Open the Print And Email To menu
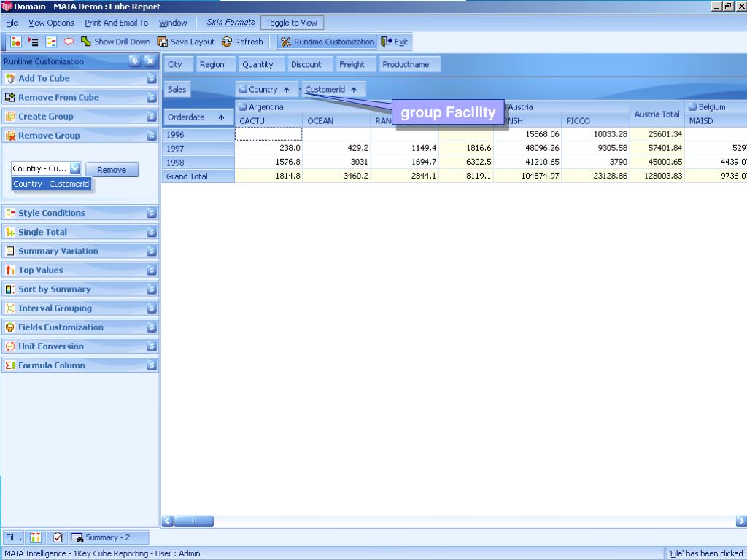This screenshot has height=560, width=747. click(116, 23)
